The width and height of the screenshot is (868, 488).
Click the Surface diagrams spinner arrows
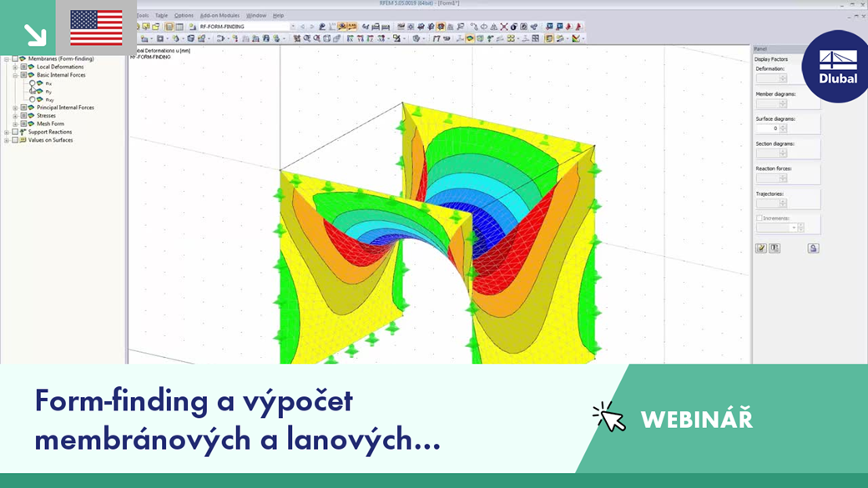tap(783, 128)
